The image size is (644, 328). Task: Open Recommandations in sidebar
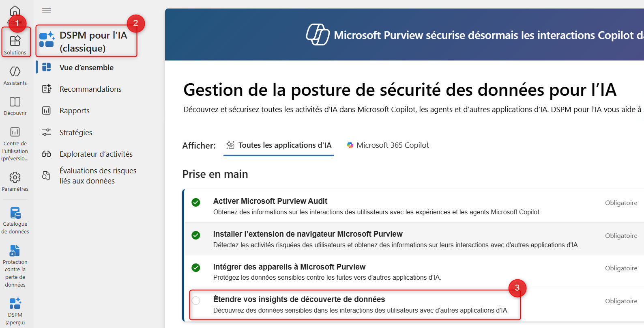(90, 89)
